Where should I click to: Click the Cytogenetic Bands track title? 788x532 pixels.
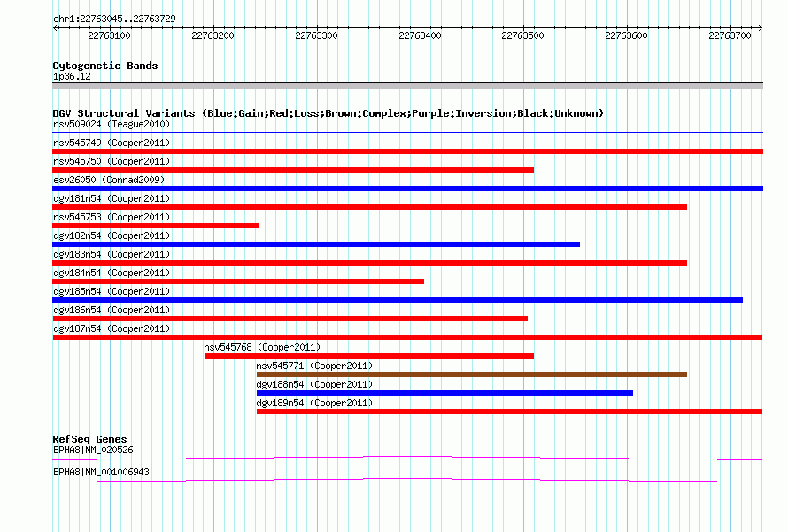pos(105,66)
